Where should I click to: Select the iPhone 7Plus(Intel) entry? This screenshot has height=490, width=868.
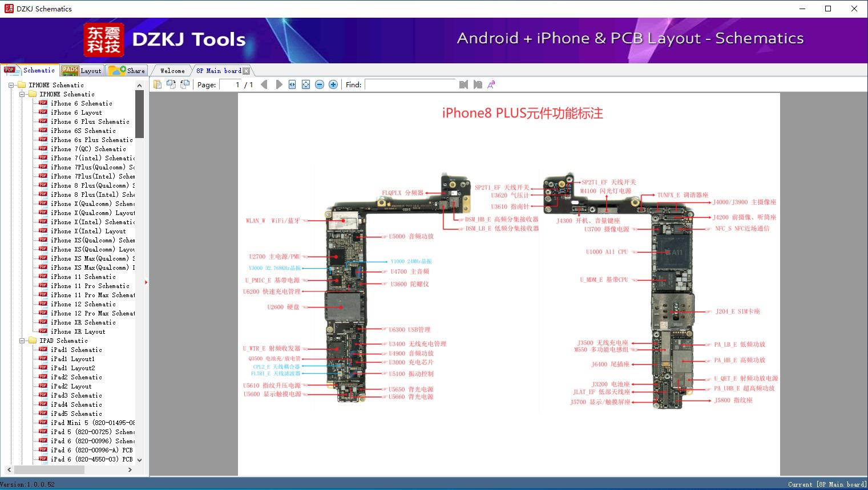point(92,176)
